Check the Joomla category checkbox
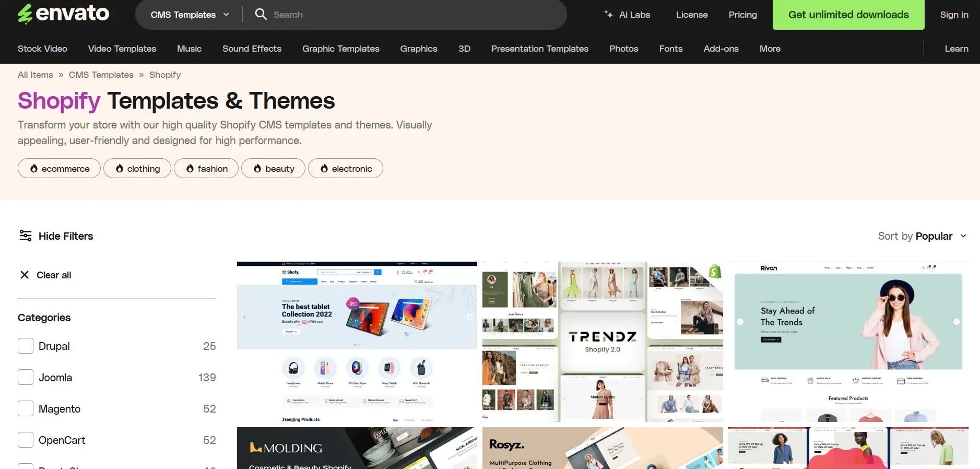This screenshot has width=980, height=469. pyautogui.click(x=26, y=377)
